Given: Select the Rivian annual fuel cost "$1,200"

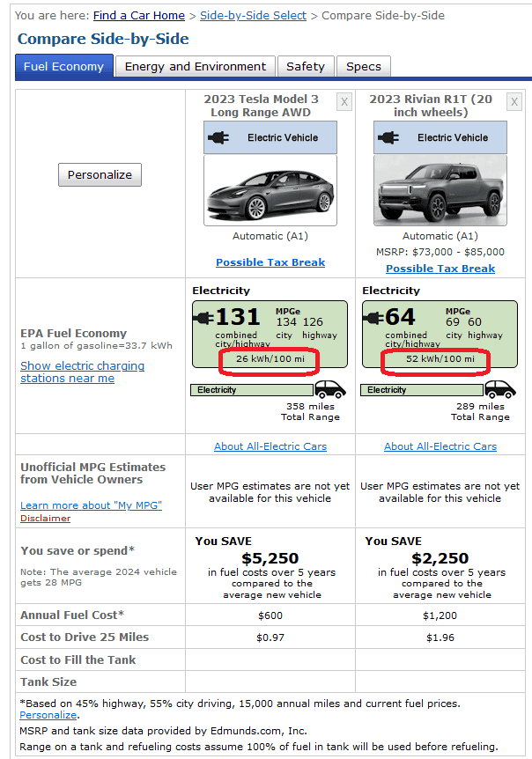Looking at the screenshot, I should click(440, 615).
